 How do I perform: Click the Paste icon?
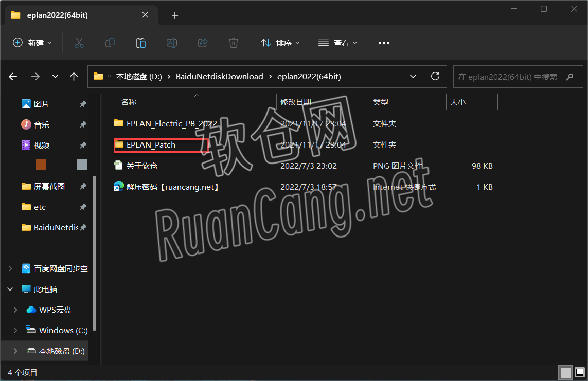140,43
